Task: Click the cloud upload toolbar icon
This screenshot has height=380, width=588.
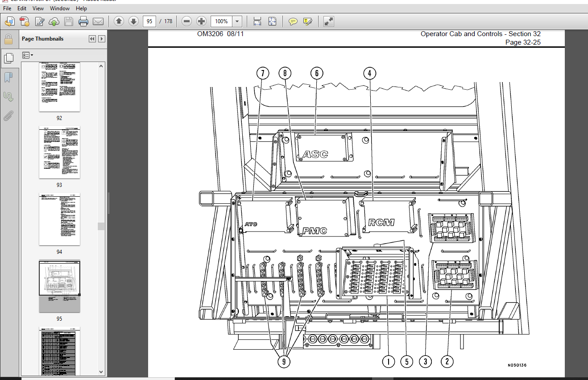Action: (x=54, y=21)
